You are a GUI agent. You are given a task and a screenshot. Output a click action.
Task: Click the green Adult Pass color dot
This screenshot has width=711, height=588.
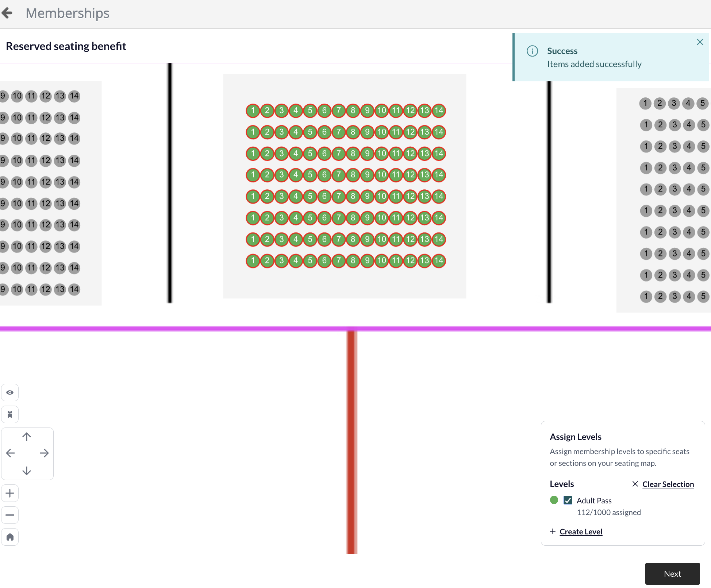[554, 500]
